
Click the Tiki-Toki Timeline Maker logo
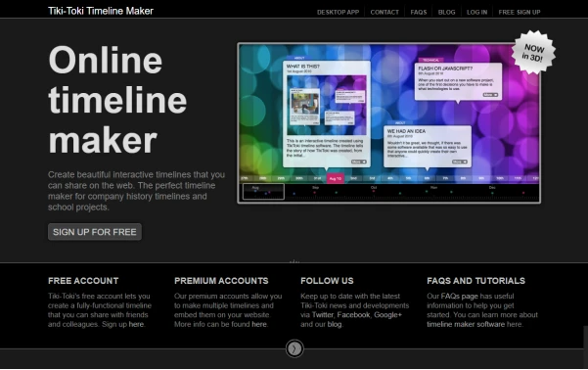(101, 11)
